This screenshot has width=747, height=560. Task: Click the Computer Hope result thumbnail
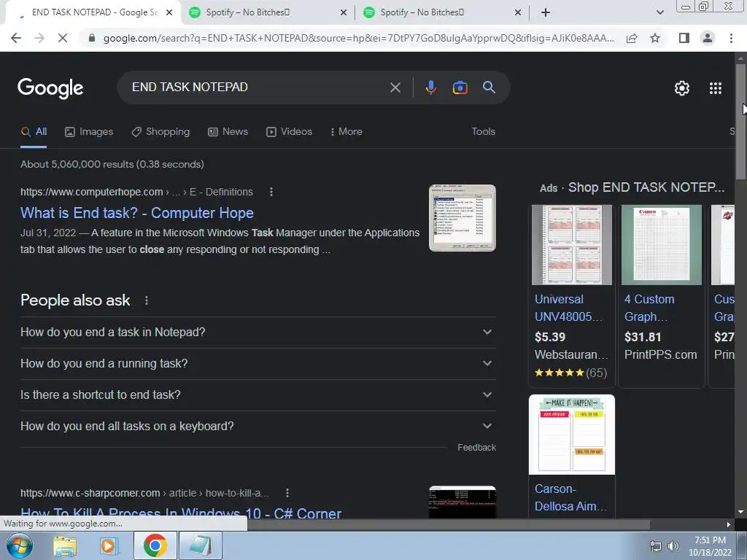(462, 218)
